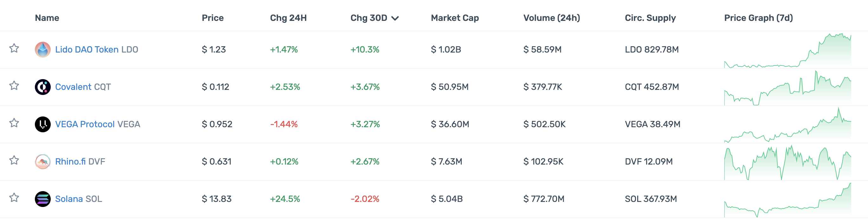This screenshot has height=219, width=868.
Task: Open the Lido DAO Token link
Action: (87, 50)
